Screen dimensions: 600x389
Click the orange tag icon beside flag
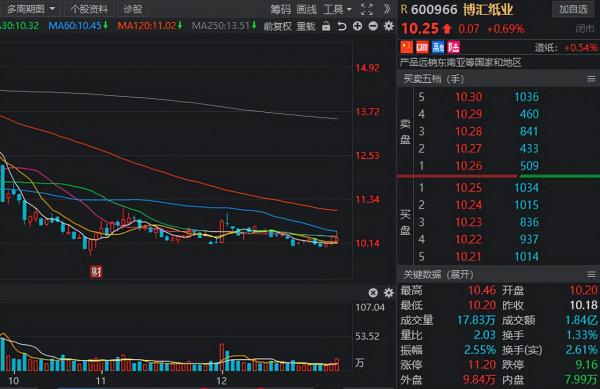coord(422,47)
